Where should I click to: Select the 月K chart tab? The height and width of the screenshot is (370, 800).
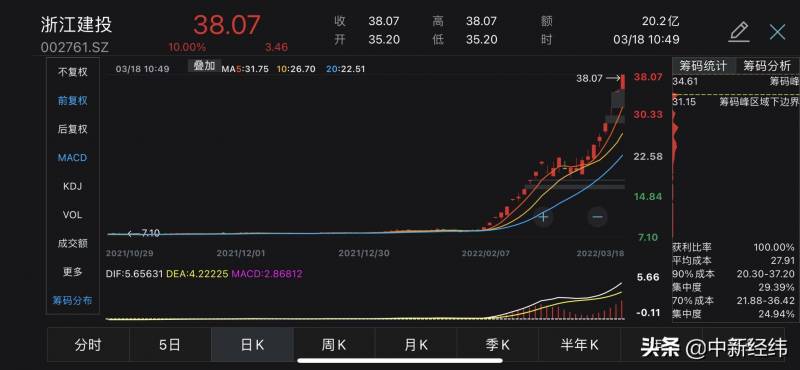click(x=416, y=345)
